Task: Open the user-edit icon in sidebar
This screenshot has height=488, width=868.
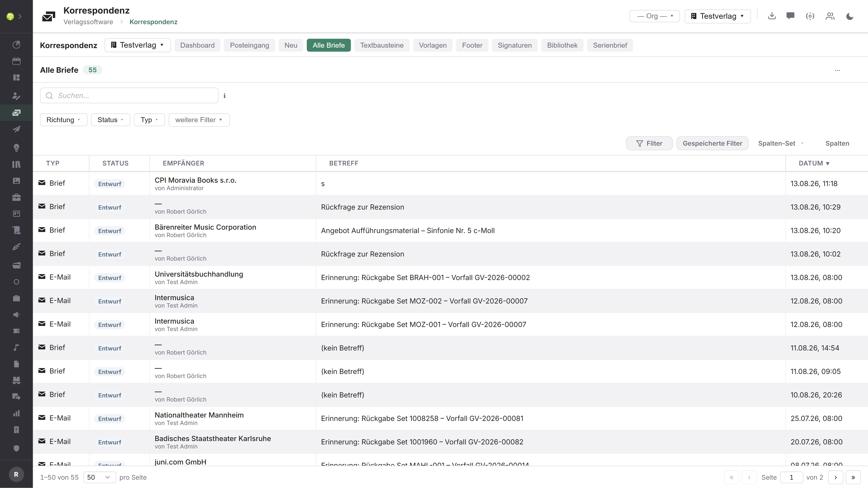Action: pos(16,96)
